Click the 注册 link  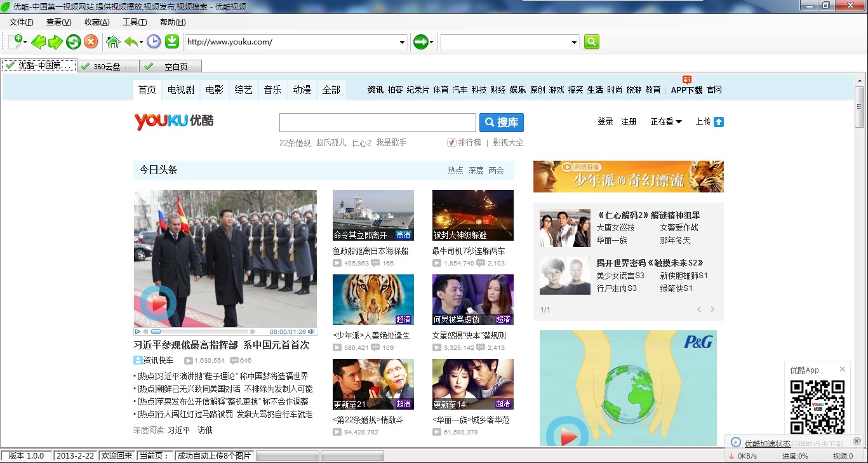tap(629, 121)
